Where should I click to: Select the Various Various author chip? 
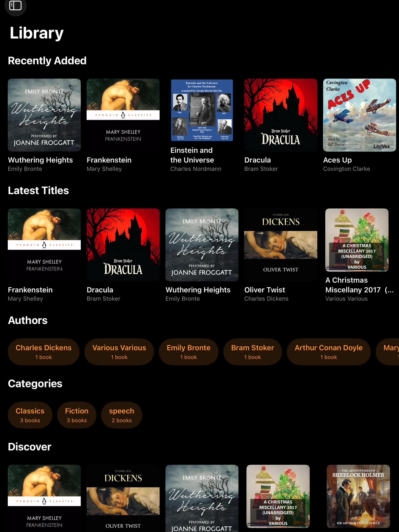point(119,352)
